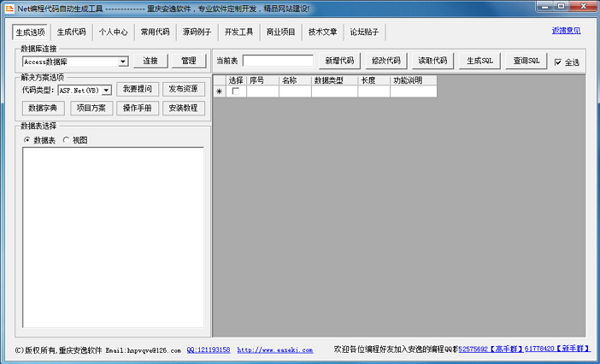Click the 安装教程 install tutorial button
The image size is (600, 364).
pos(183,109)
